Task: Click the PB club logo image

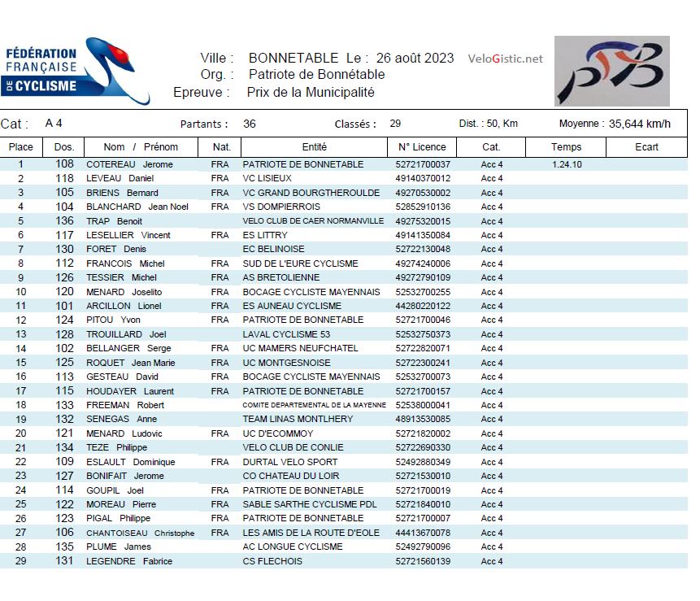Action: [611, 71]
